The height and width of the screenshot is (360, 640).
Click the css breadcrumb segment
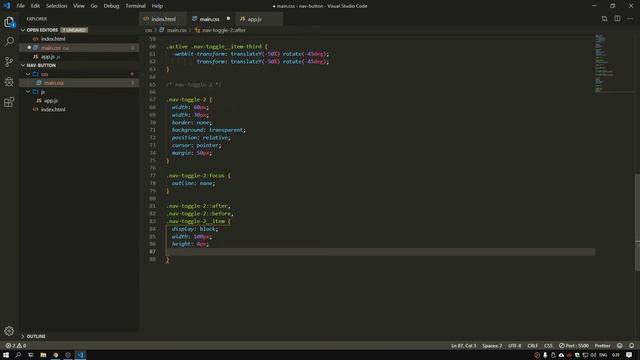pos(149,30)
